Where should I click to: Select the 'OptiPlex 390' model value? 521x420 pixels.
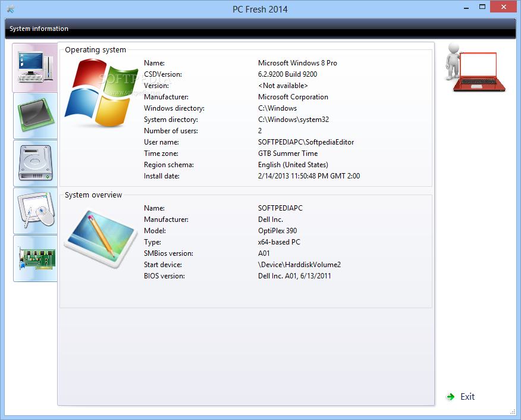pos(277,231)
